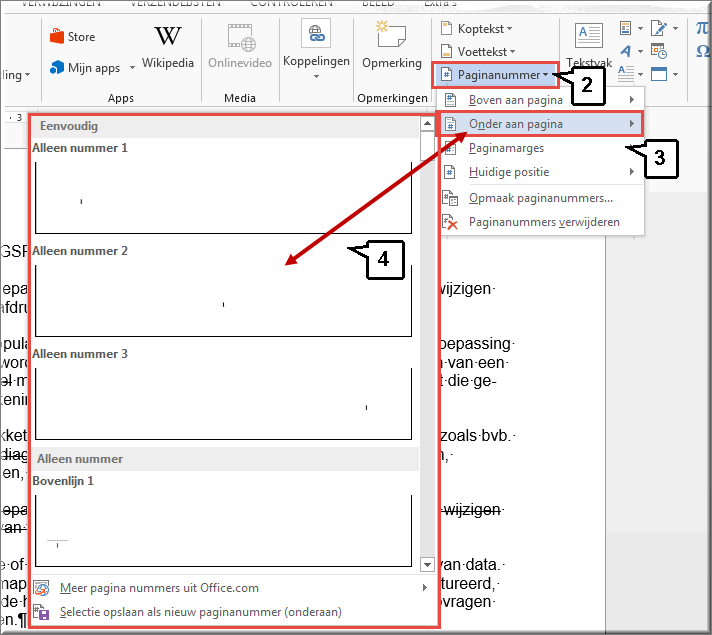Open the Koptekst dropdown arrow
The image size is (712, 635).
pyautogui.click(x=509, y=29)
